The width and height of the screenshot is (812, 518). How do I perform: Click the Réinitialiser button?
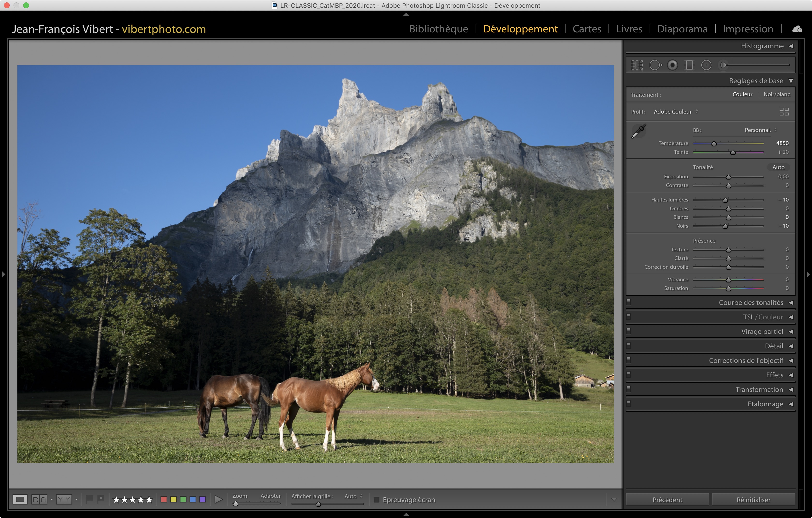tap(753, 499)
